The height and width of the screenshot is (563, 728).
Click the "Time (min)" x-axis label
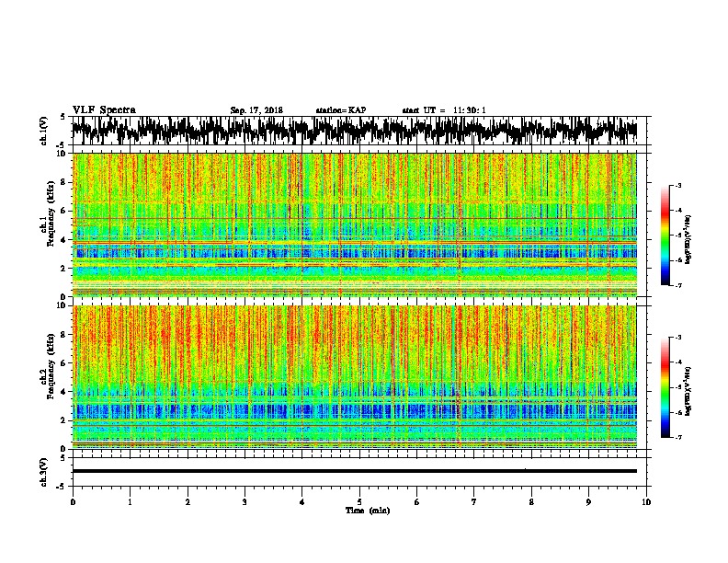pos(368,511)
